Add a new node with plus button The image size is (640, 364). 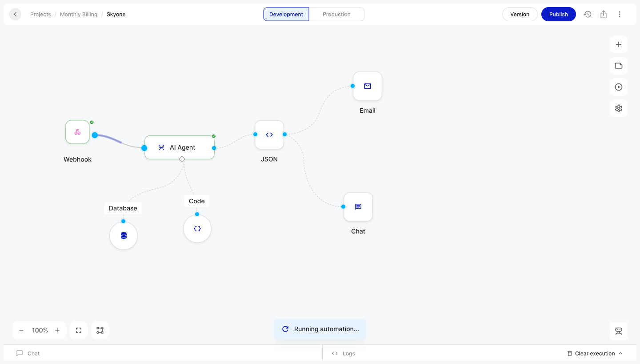pos(618,44)
